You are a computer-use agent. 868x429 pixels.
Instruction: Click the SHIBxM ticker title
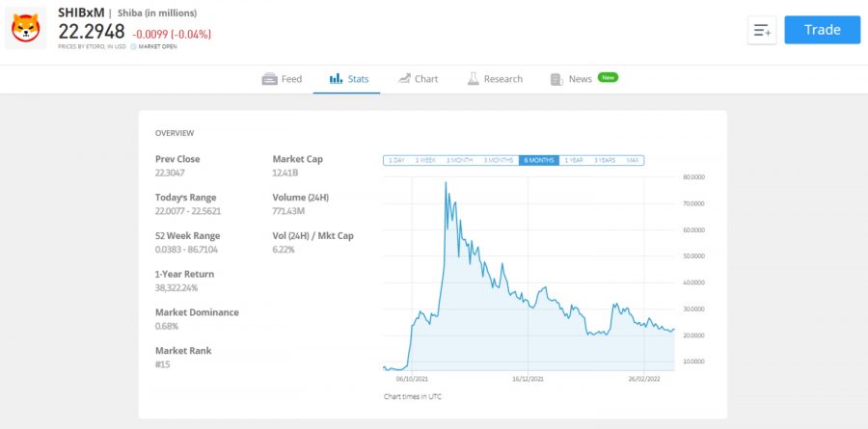point(81,13)
